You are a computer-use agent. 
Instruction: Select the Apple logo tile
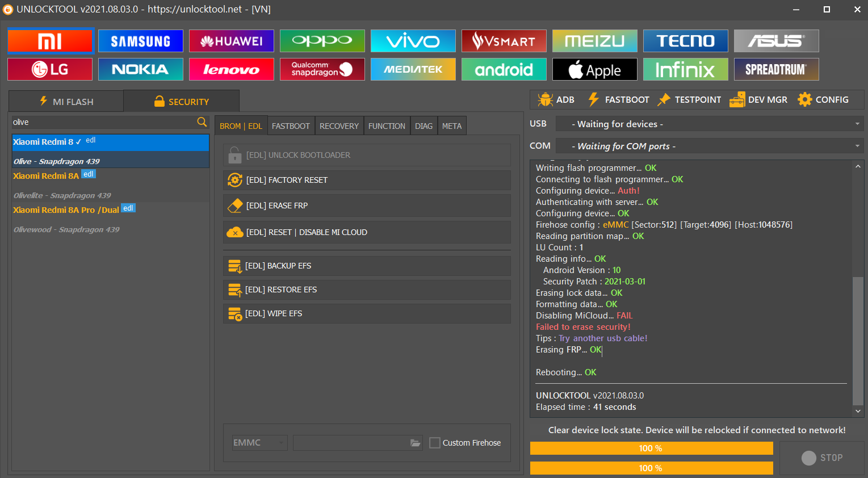(x=595, y=69)
